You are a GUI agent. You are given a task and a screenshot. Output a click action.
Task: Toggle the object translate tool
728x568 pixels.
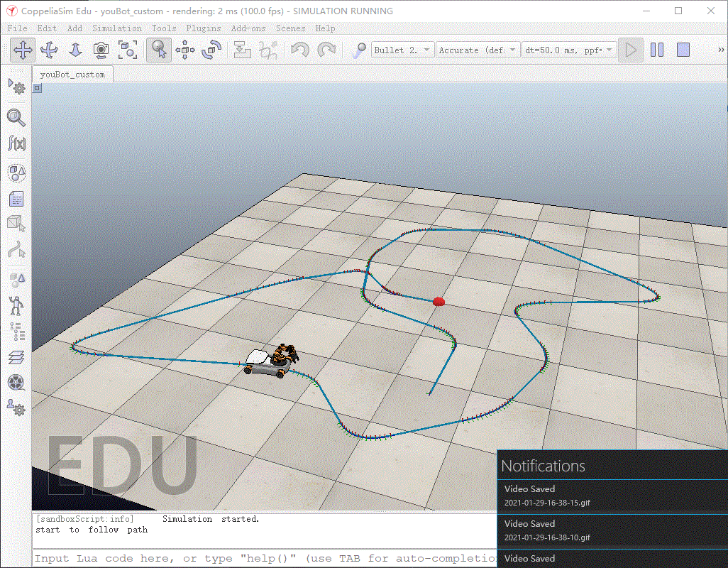coord(185,50)
